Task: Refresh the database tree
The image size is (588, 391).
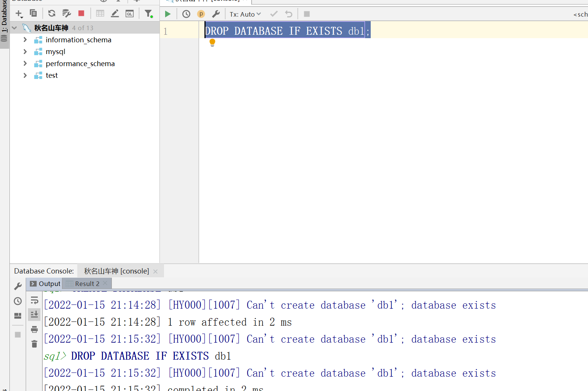Action: (52, 14)
